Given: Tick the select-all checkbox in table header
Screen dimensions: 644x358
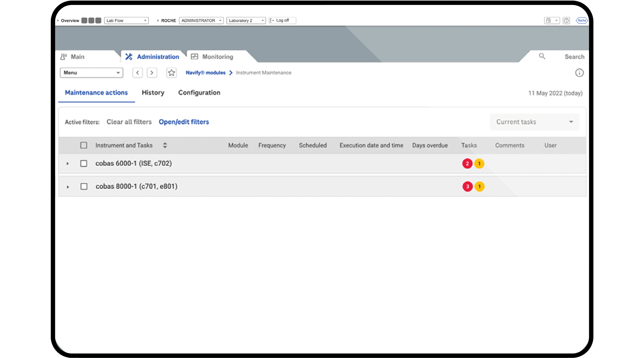Looking at the screenshot, I should point(84,145).
